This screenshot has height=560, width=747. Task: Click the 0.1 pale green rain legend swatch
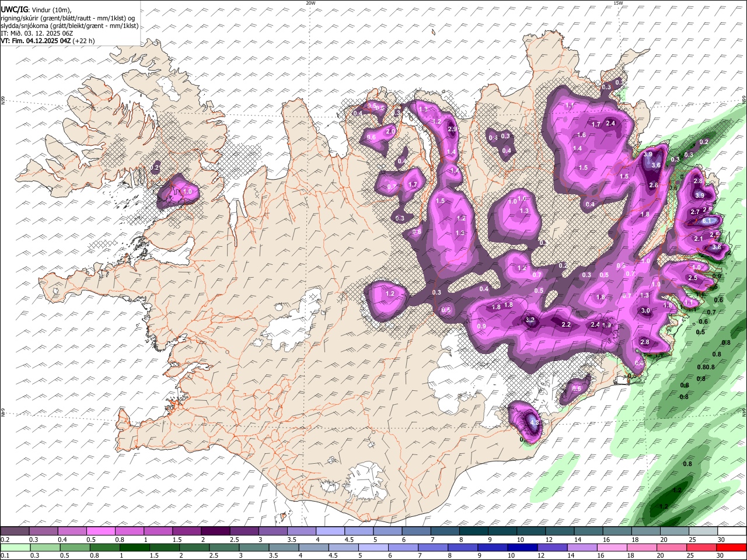click(x=16, y=547)
